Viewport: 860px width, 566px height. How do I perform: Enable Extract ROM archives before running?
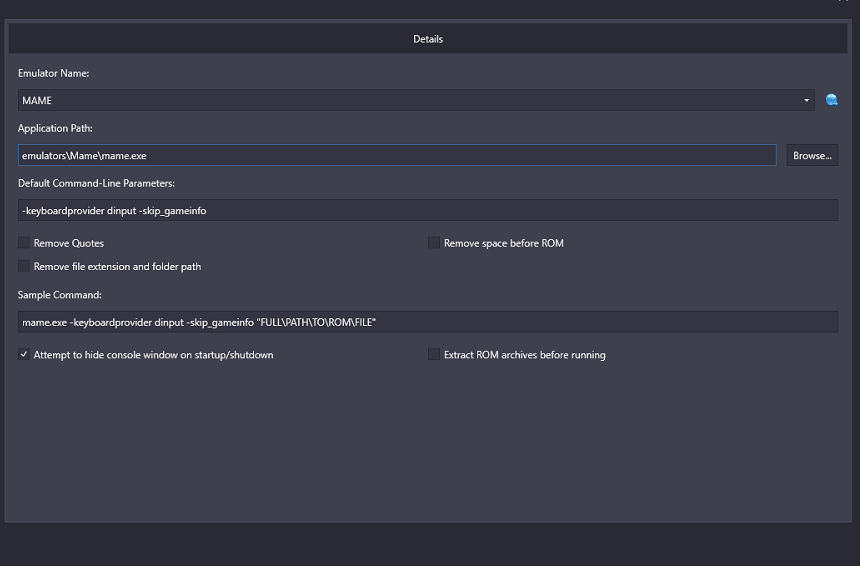coord(434,354)
